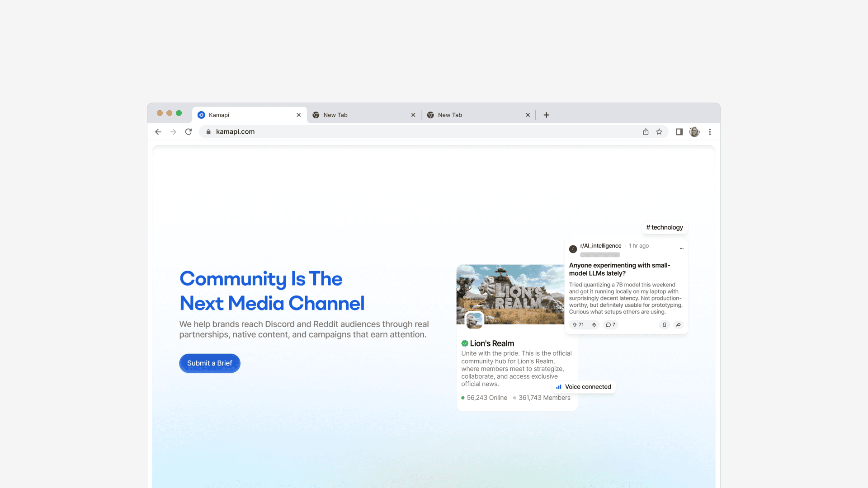Click the technology hashtag pill
This screenshot has height=488, width=868.
point(665,227)
